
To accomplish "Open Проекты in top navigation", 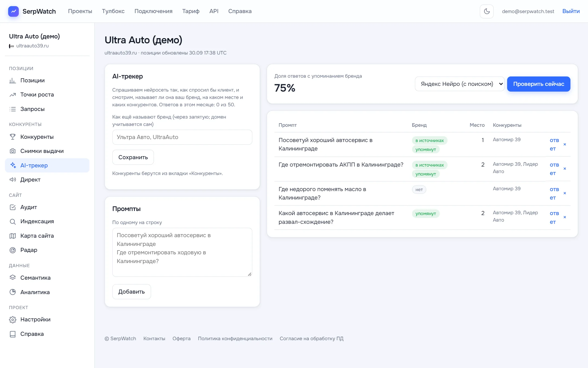I will pos(80,11).
